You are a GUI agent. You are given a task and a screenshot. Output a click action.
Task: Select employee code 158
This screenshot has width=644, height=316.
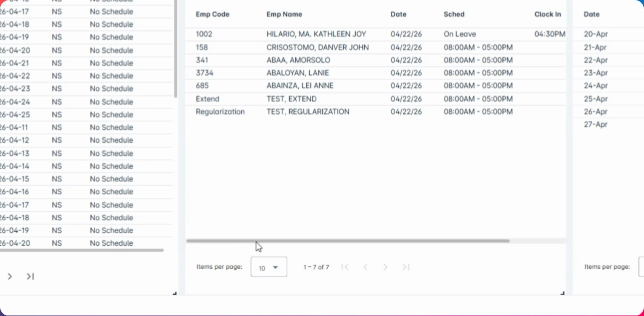point(202,47)
